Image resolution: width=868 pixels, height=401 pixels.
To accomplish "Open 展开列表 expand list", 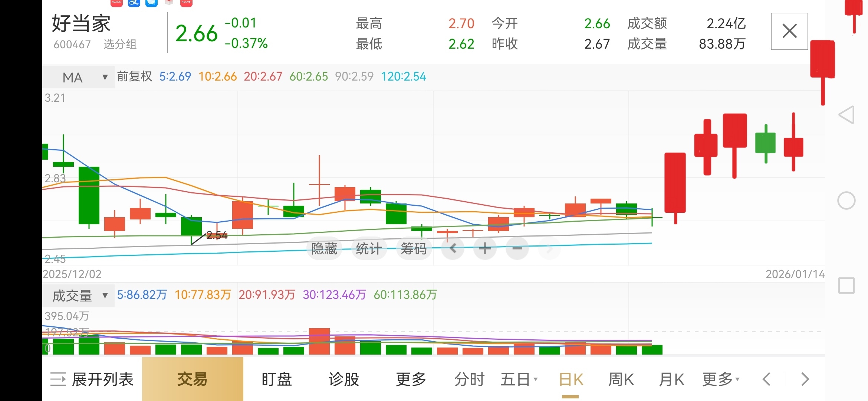I will click(92, 379).
